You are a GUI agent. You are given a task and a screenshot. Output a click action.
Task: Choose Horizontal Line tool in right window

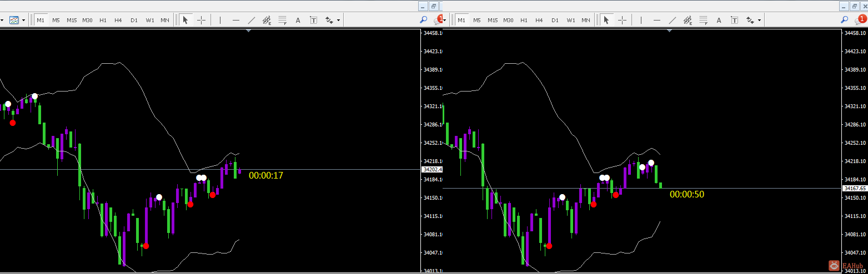(x=657, y=20)
